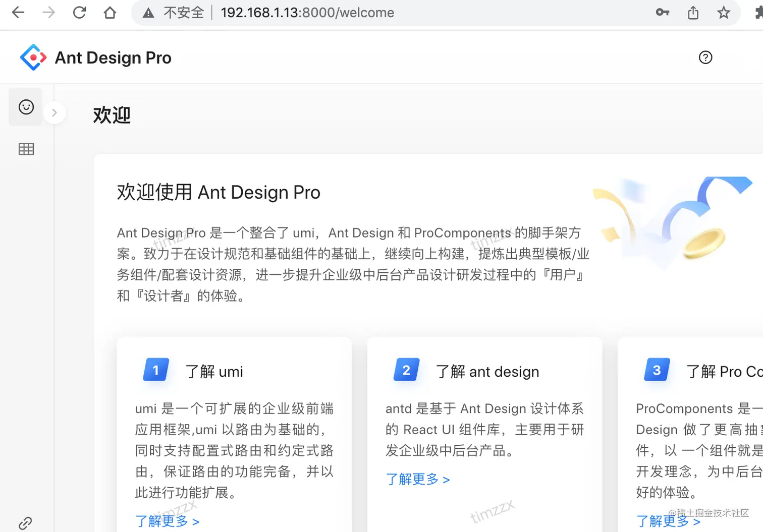This screenshot has width=763, height=532.
Task: Click the address bar URL
Action: 307,13
